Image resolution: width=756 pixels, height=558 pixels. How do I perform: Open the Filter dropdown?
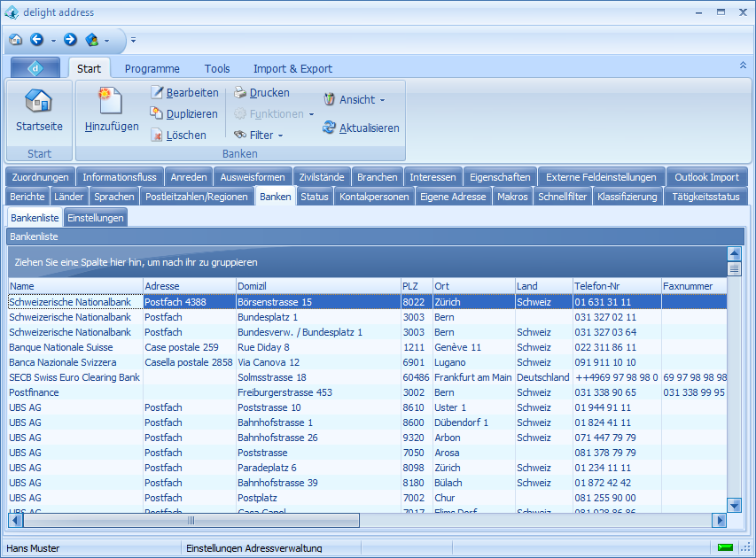(x=258, y=136)
